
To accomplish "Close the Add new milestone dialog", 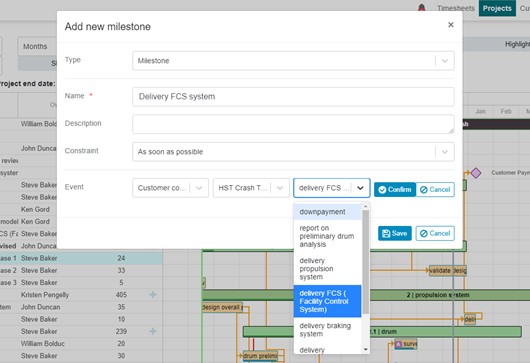I will click(451, 25).
